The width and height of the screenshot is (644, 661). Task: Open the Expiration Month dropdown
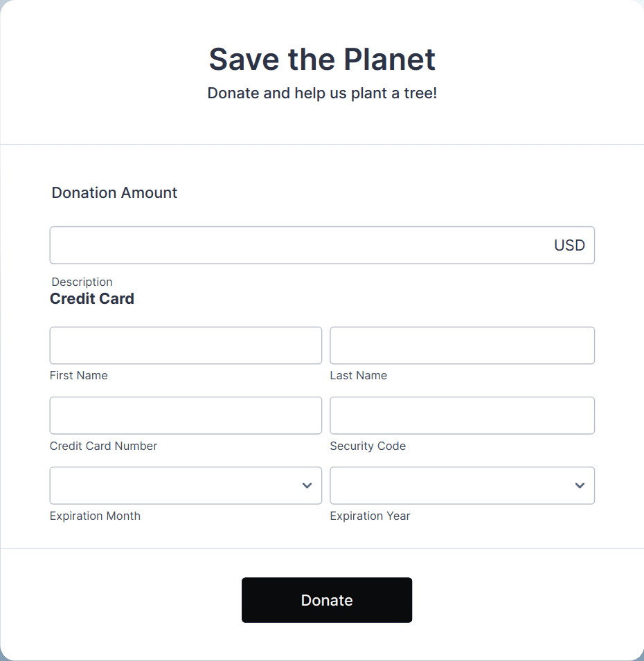[185, 485]
